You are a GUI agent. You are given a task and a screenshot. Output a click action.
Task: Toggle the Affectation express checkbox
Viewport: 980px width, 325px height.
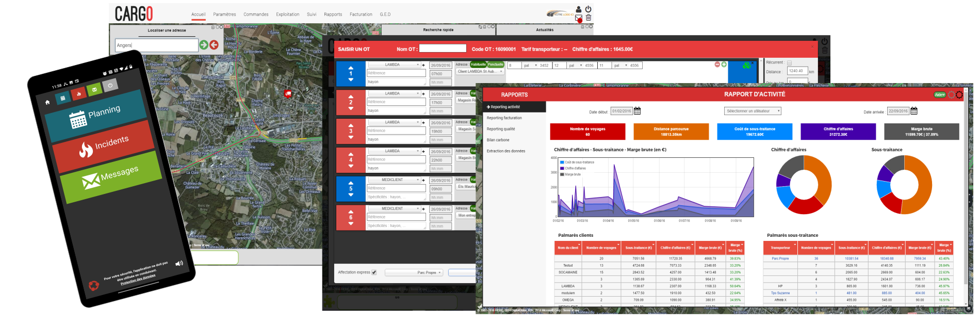click(374, 272)
